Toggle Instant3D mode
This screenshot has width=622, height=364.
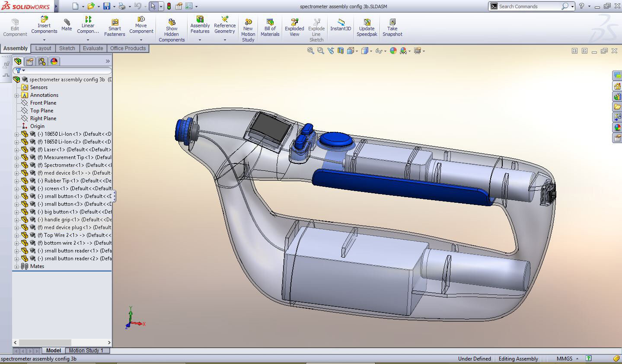pos(341,25)
